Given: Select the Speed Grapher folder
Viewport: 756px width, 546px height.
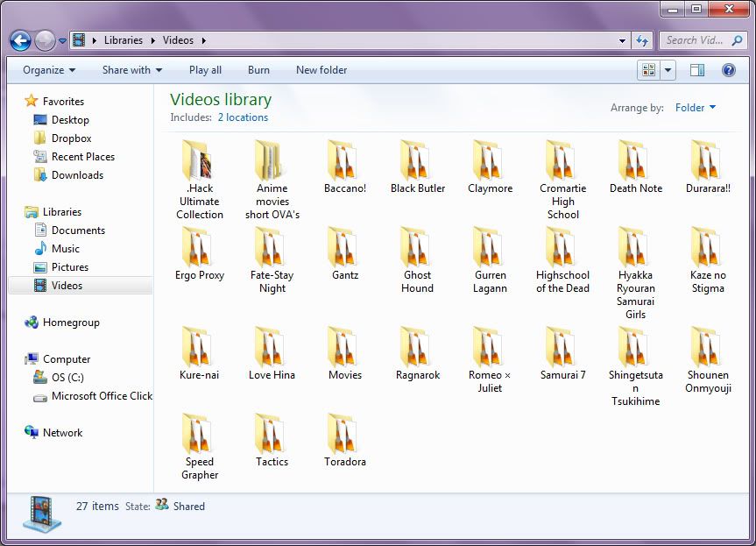Looking at the screenshot, I should (200, 447).
